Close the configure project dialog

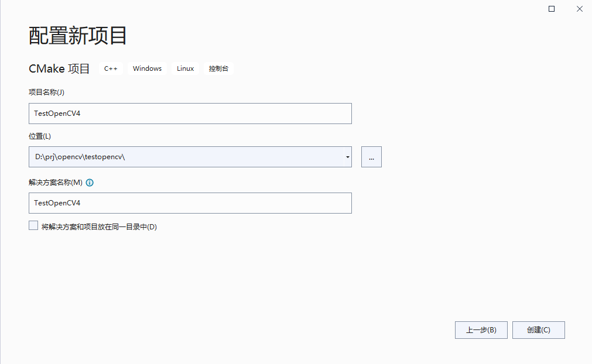tap(579, 9)
